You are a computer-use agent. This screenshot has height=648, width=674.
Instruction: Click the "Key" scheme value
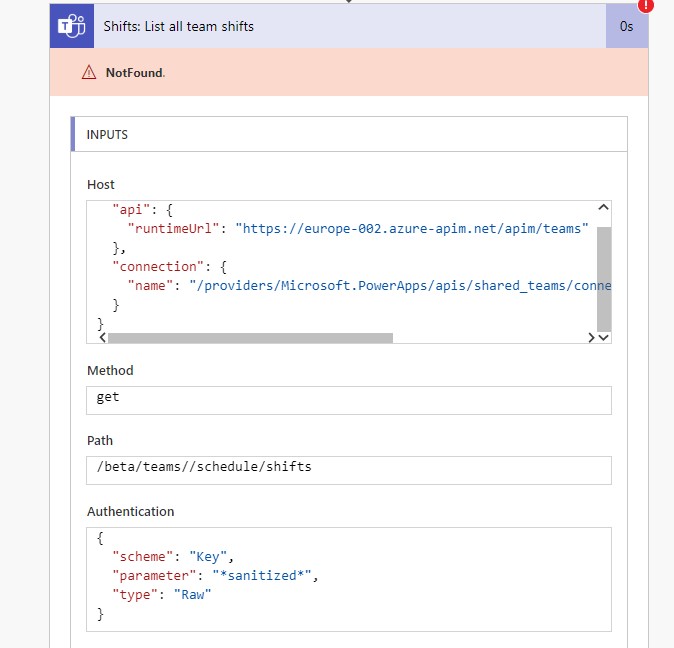tap(208, 557)
